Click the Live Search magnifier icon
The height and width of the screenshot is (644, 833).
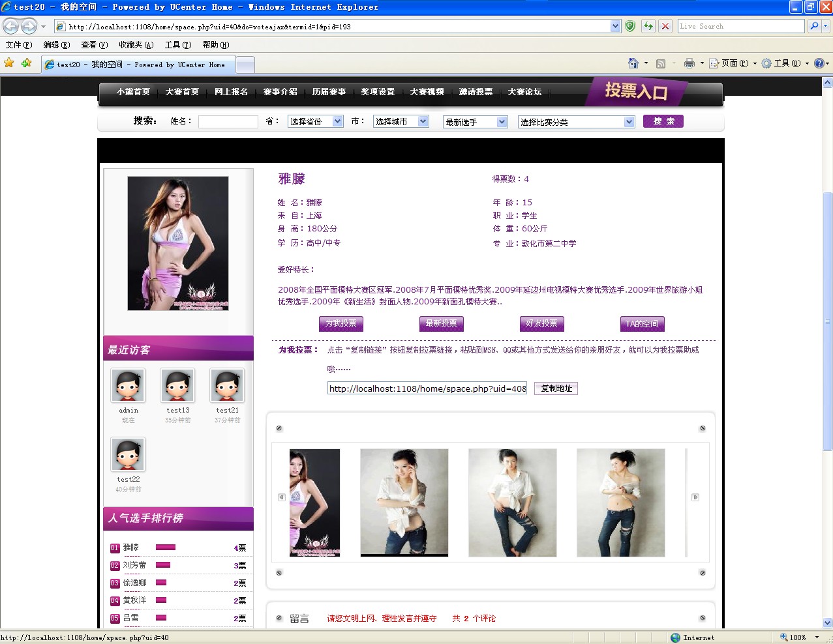tap(813, 26)
